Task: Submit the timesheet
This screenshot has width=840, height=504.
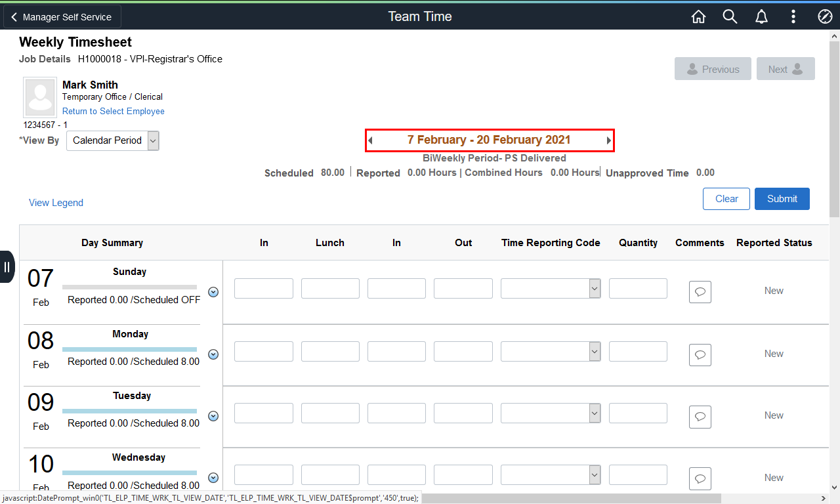Action: coord(782,199)
